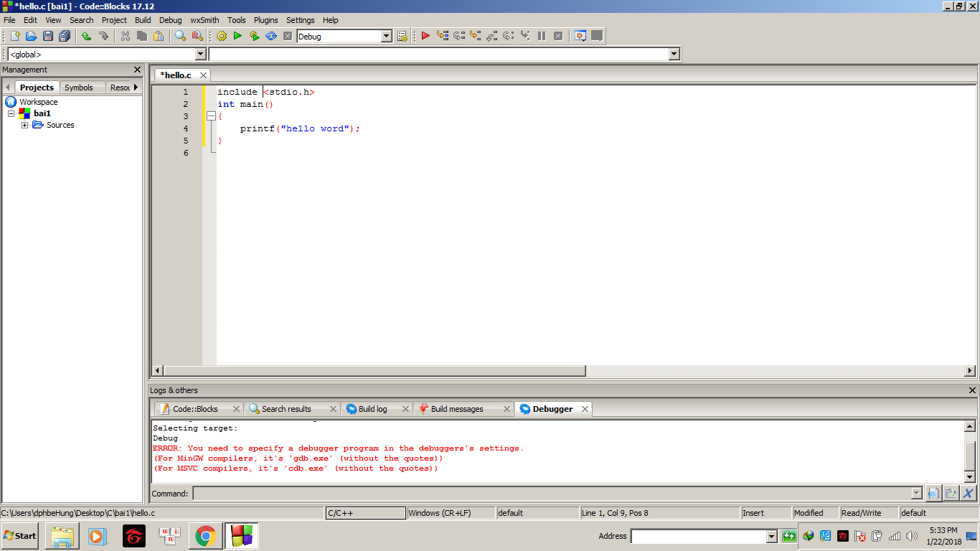The width and height of the screenshot is (980, 551).
Task: Click the Rebuild blue arrows icon
Action: point(271,36)
